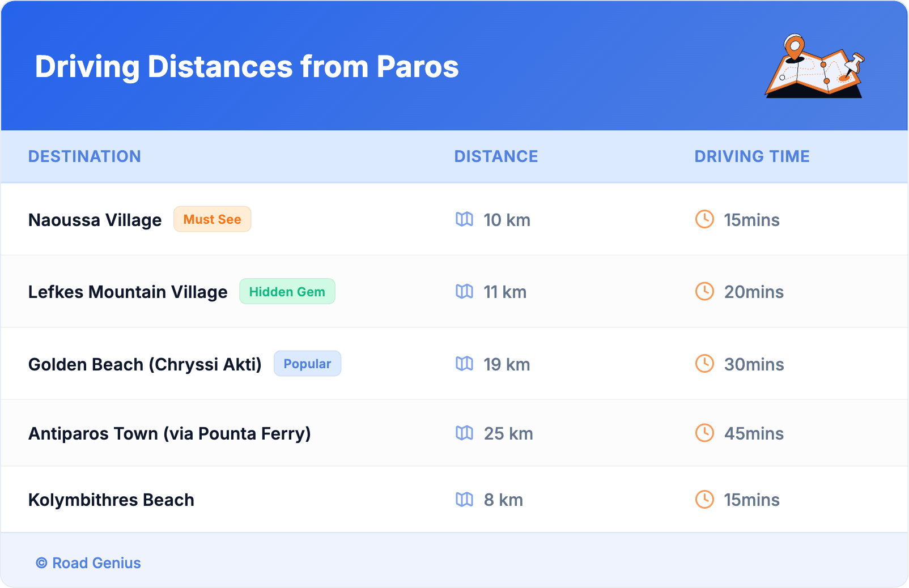This screenshot has width=909, height=588.
Task: Select the green Hidden Gem badge
Action: point(287,291)
